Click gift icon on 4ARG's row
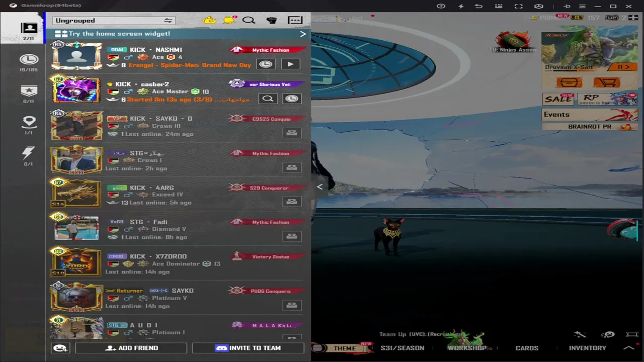The height and width of the screenshot is (362, 644). 291,202
